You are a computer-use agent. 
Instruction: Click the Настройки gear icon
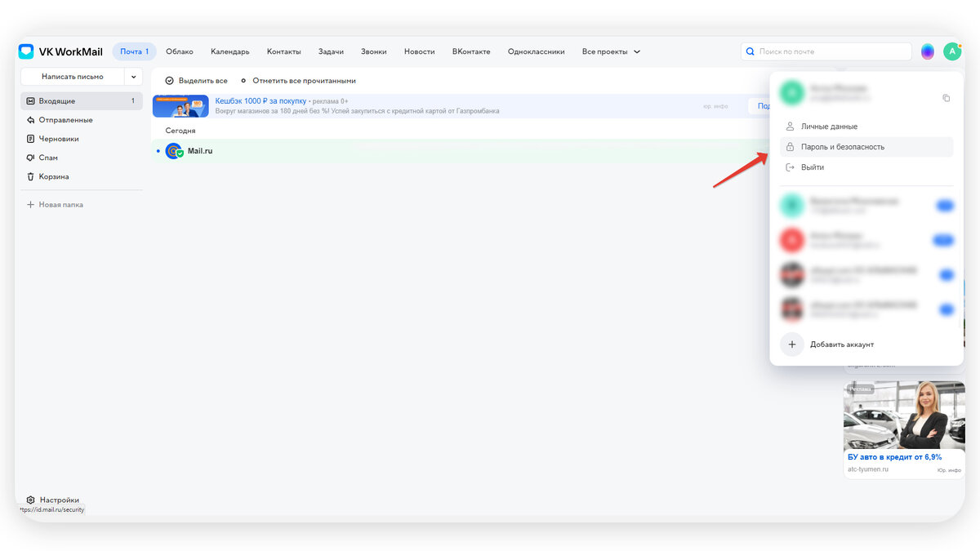coord(30,500)
